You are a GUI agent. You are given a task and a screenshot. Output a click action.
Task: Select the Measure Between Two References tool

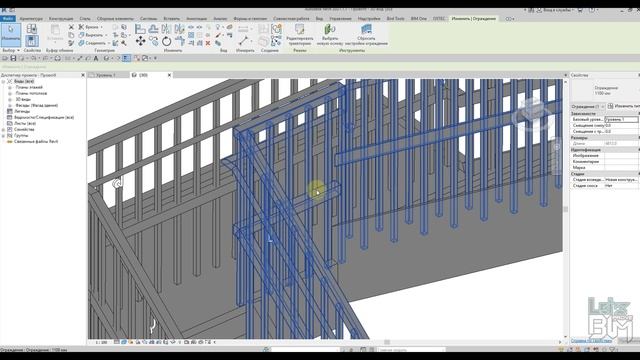tap(244, 40)
